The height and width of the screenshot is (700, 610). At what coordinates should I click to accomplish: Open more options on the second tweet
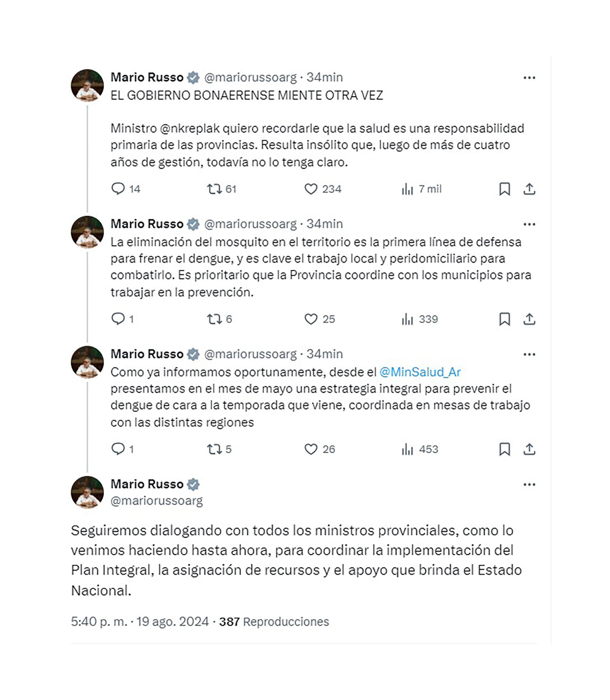(529, 224)
